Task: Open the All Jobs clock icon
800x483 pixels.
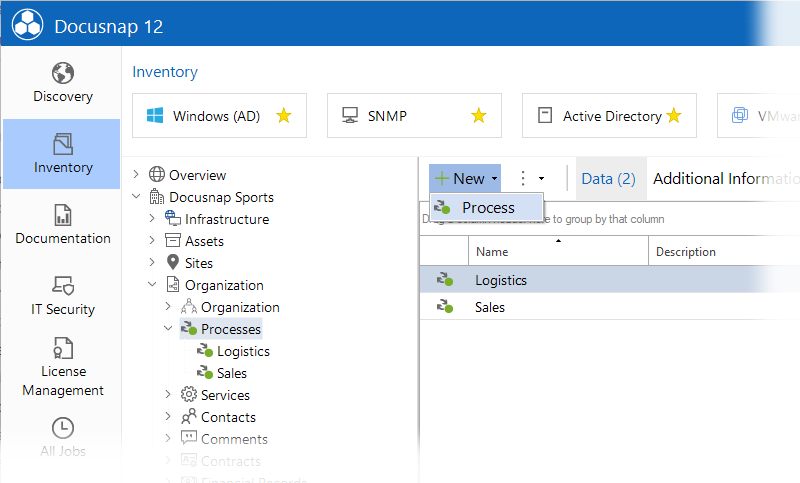Action: point(63,428)
